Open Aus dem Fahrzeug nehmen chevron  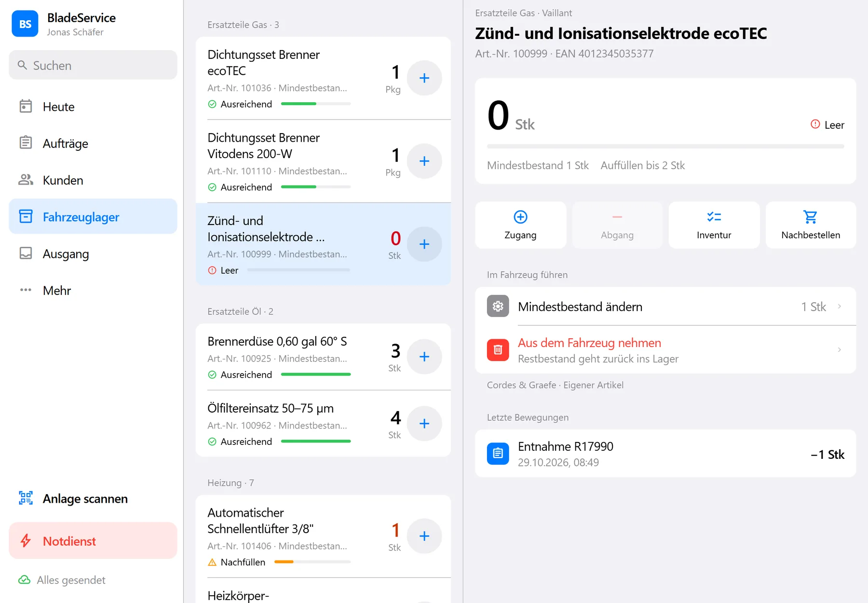pyautogui.click(x=840, y=350)
